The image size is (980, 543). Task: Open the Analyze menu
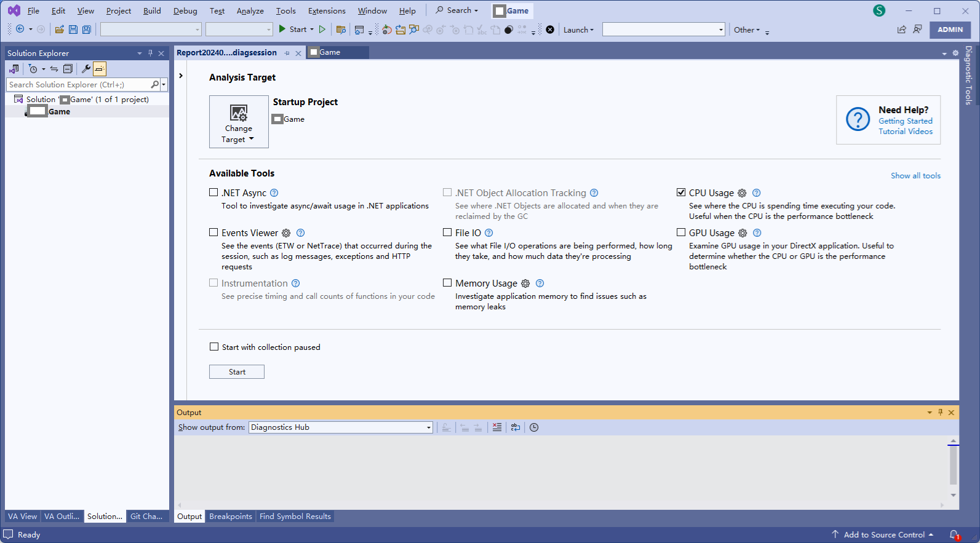[250, 11]
